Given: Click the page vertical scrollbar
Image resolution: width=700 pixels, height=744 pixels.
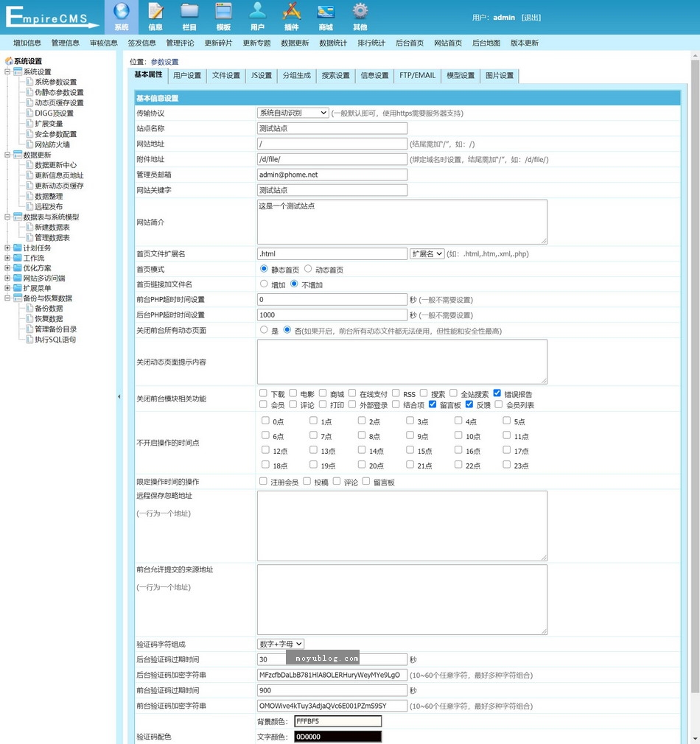Looking at the screenshot, I should pyautogui.click(x=696, y=375).
